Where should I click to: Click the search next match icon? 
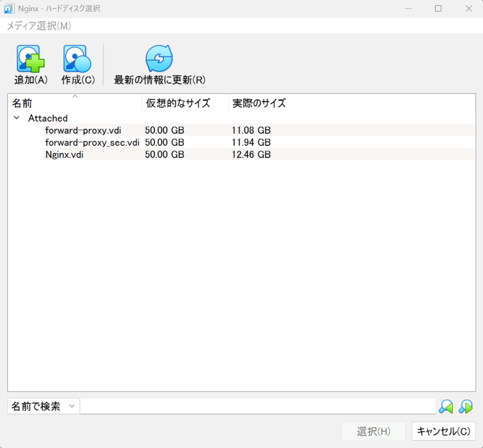pyautogui.click(x=466, y=406)
